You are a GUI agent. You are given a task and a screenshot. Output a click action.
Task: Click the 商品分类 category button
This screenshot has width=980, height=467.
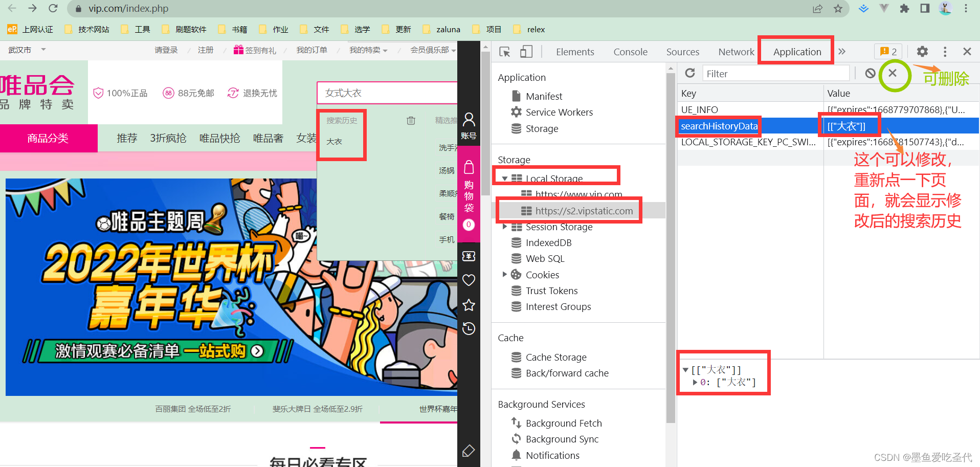point(48,138)
